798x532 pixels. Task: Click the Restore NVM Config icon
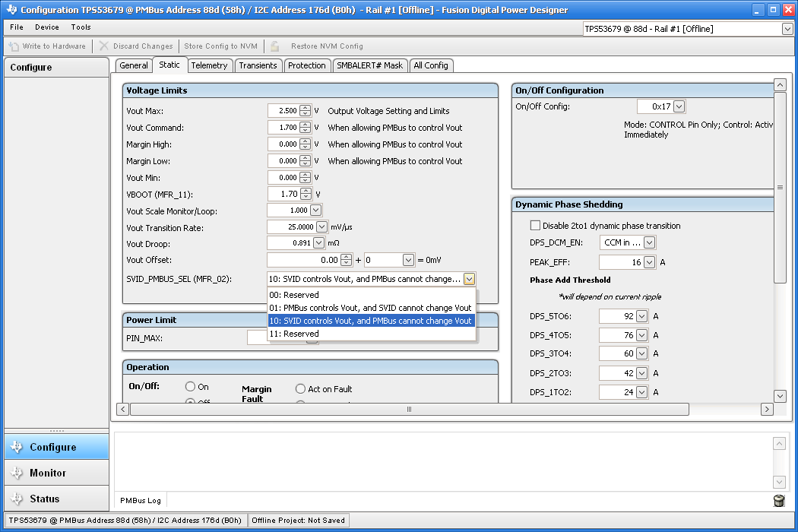(275, 46)
